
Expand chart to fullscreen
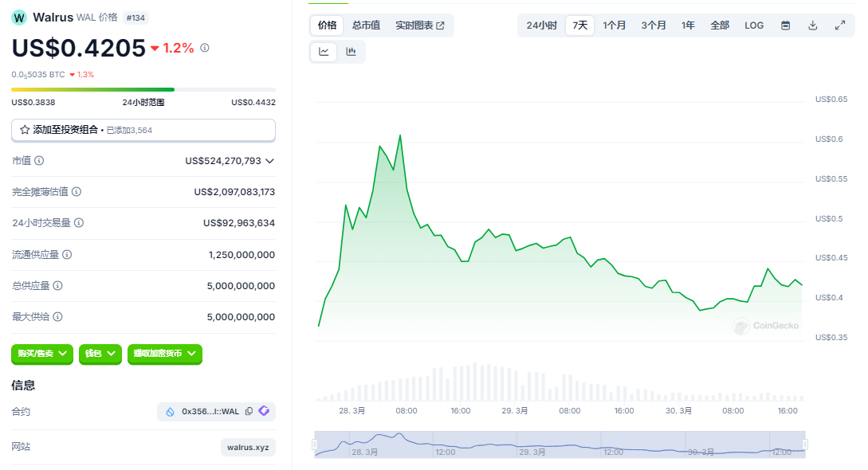point(839,25)
